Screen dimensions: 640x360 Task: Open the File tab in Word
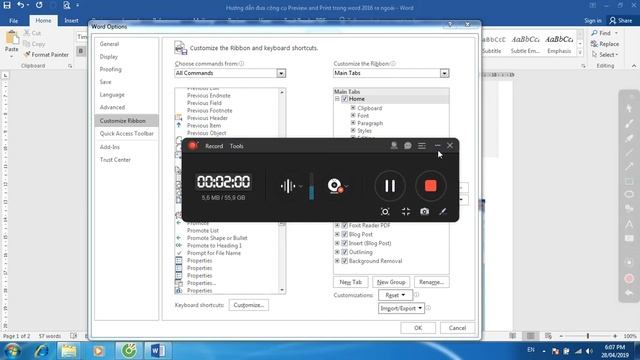click(x=13, y=20)
